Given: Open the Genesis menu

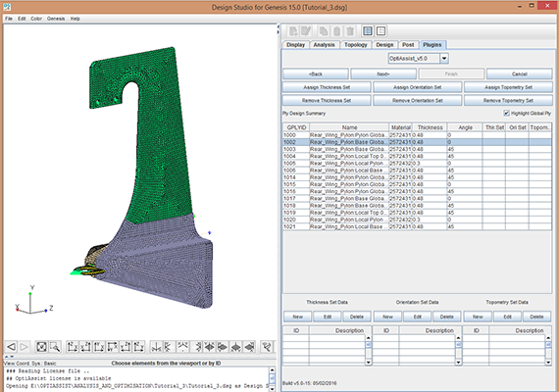Looking at the screenshot, I should [56, 19].
